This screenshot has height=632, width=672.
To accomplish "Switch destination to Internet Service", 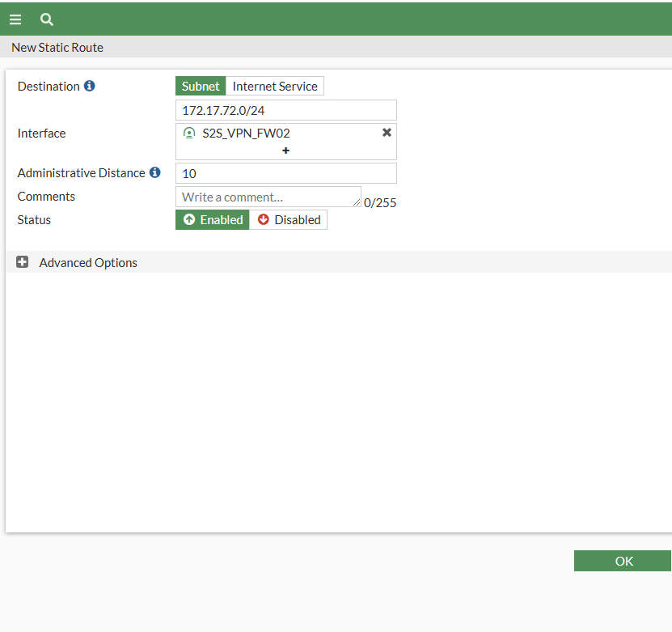I will [x=275, y=86].
